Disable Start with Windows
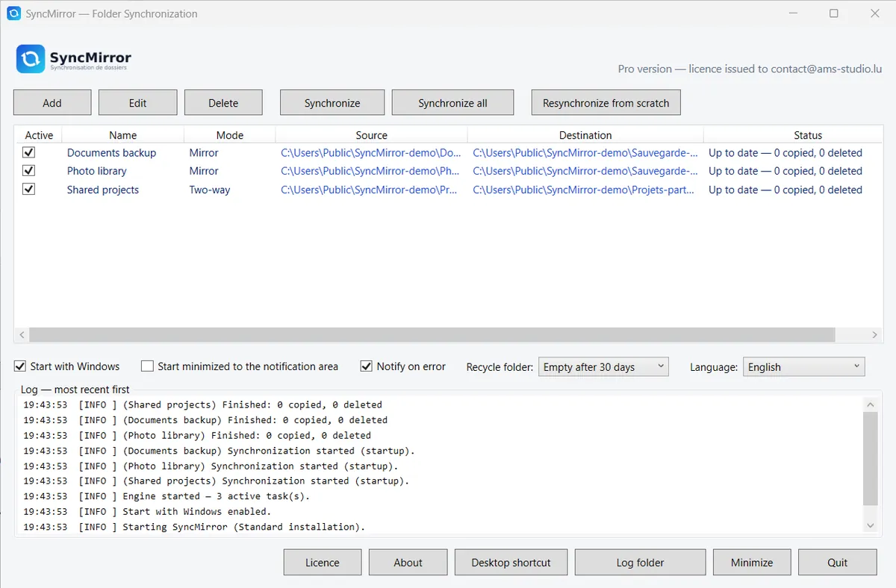The height and width of the screenshot is (588, 896). tap(20, 366)
